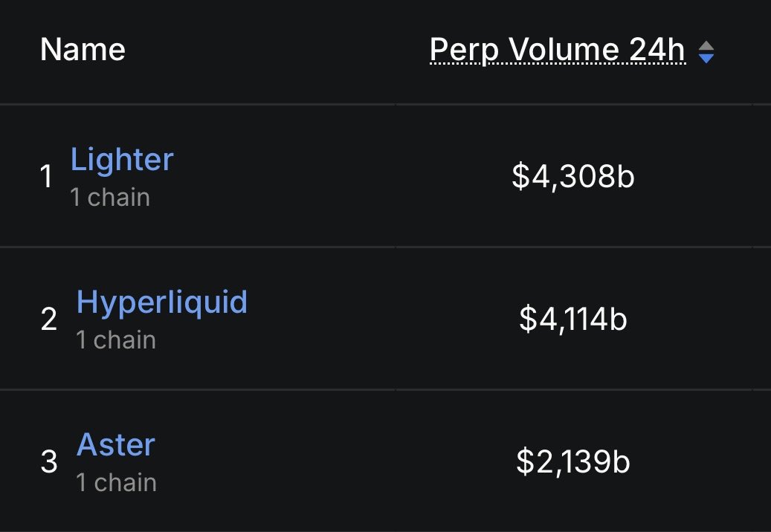
Task: Click rank number 3 beside Aster
Action: click(x=48, y=463)
